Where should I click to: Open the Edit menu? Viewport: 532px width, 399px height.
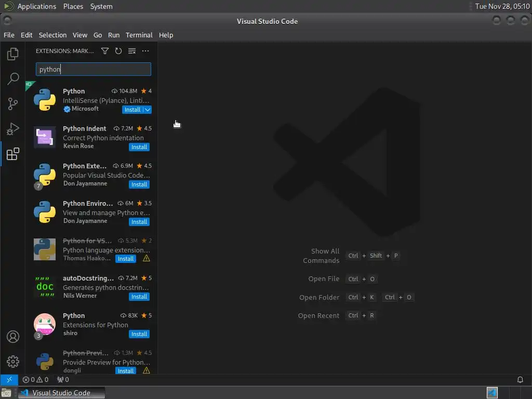26,35
